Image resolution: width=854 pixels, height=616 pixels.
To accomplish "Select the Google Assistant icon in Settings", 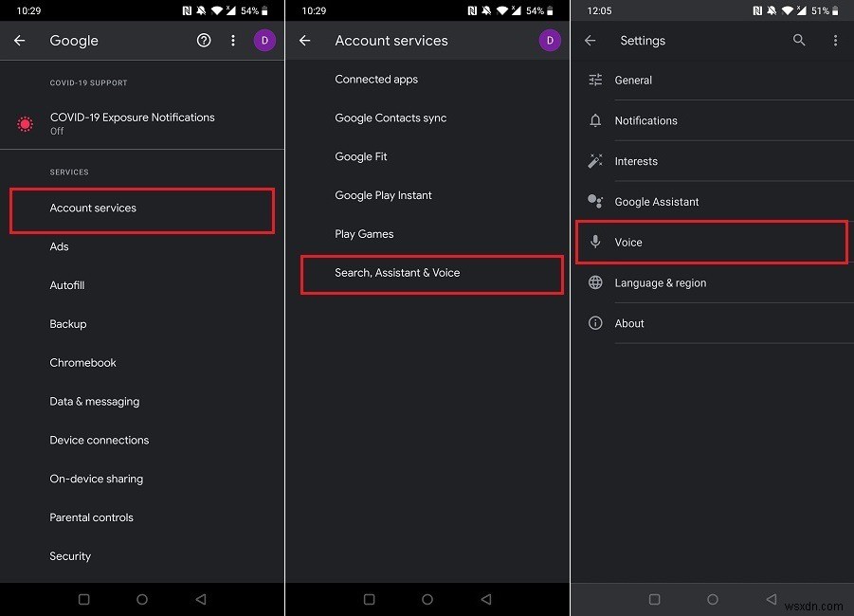I will [595, 201].
